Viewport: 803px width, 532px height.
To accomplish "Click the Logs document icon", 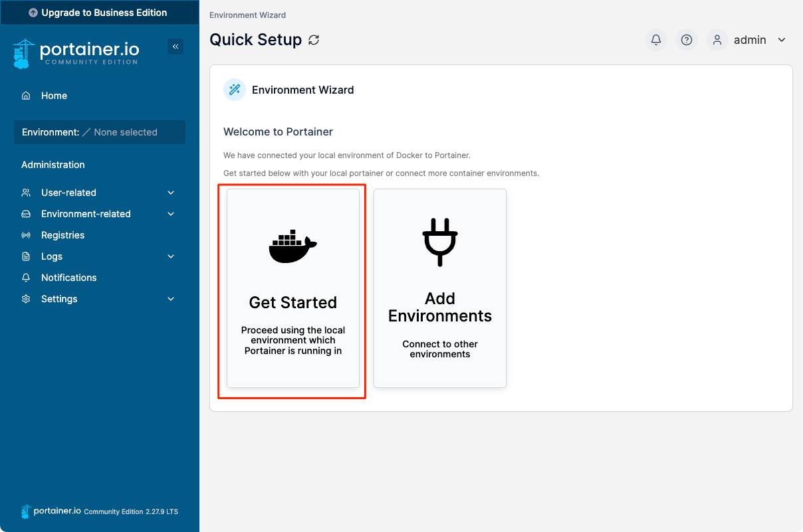I will pos(26,256).
